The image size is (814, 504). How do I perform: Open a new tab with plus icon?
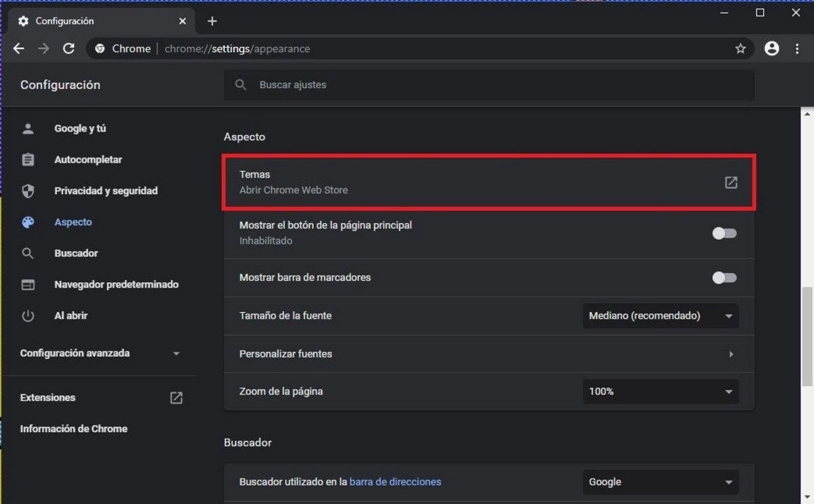(x=212, y=21)
